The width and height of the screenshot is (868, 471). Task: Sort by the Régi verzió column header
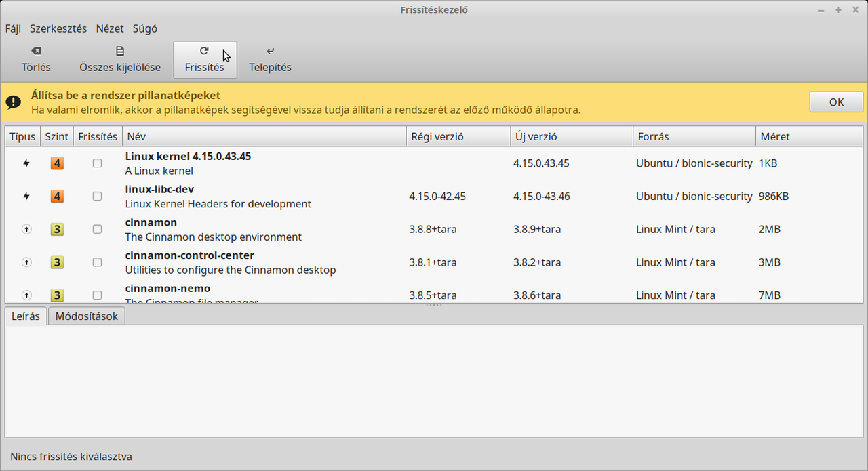(458, 136)
